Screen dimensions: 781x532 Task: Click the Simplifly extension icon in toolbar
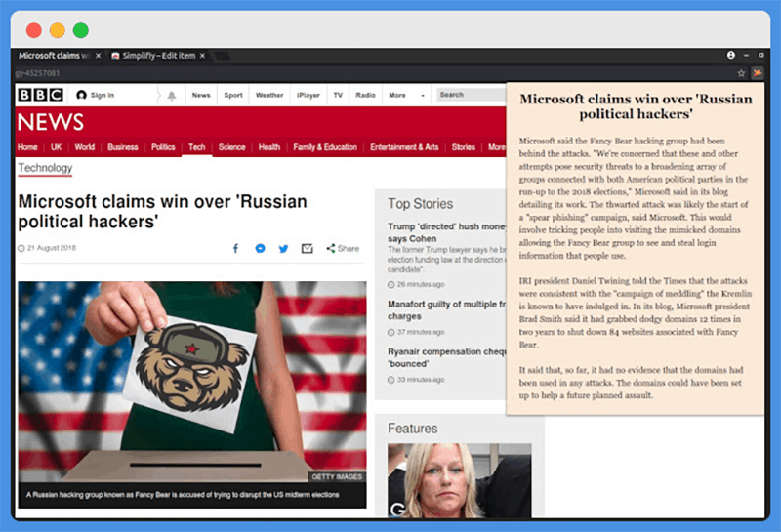click(758, 73)
